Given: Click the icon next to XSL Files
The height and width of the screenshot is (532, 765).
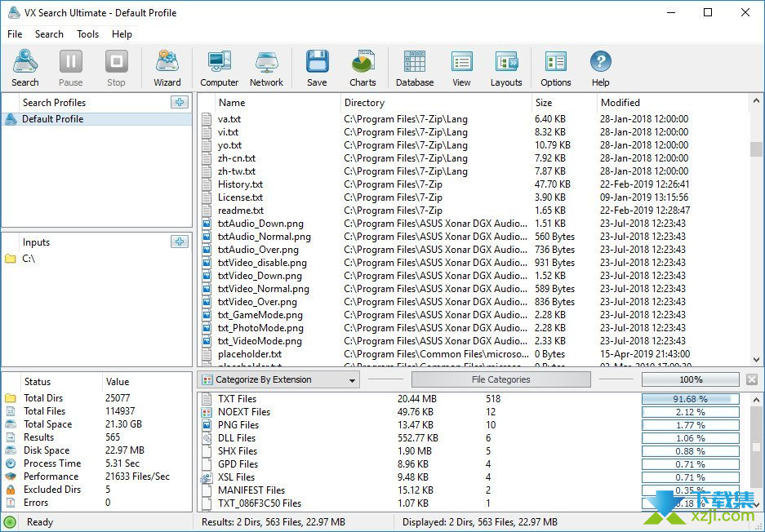Looking at the screenshot, I should coord(207,477).
